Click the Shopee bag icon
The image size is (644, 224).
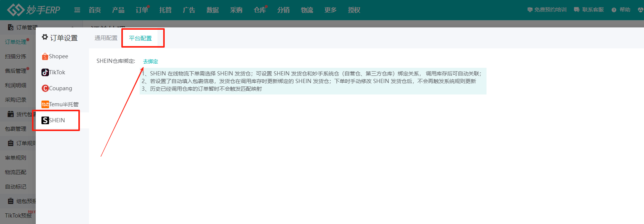[x=45, y=57]
